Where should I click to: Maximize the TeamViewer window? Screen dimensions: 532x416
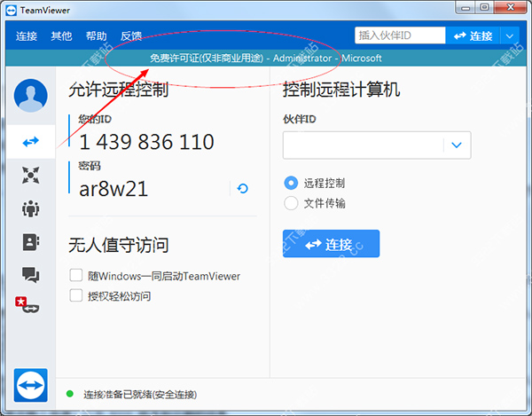coord(484,7)
